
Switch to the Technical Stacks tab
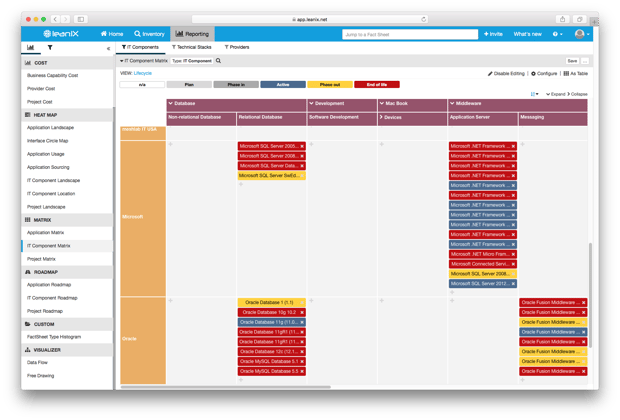point(191,47)
